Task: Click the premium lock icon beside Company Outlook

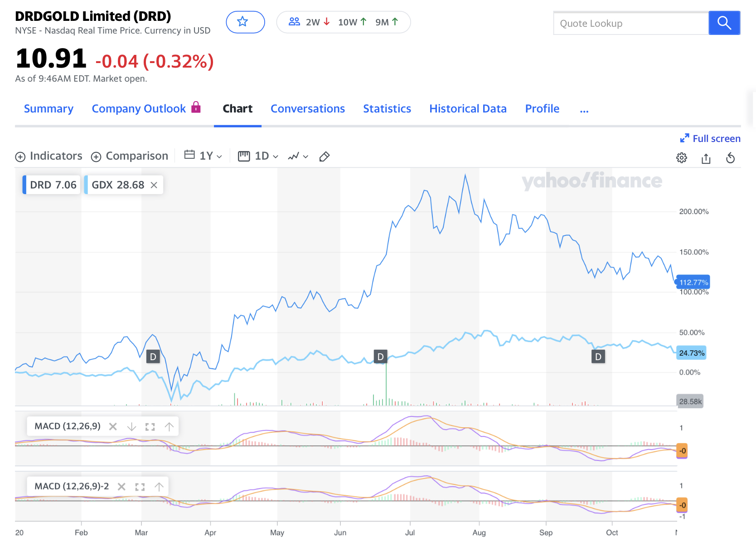Action: coord(196,107)
